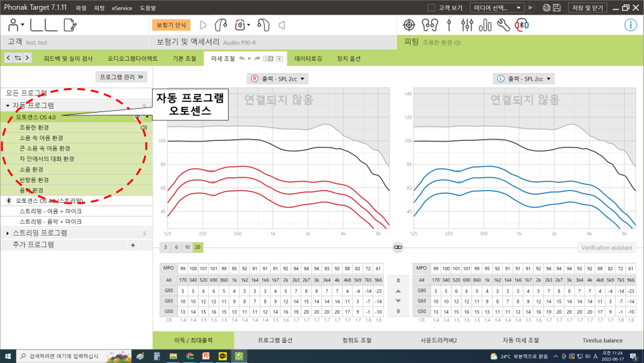Select the 소음 속 어음 환경 program

coord(77,137)
